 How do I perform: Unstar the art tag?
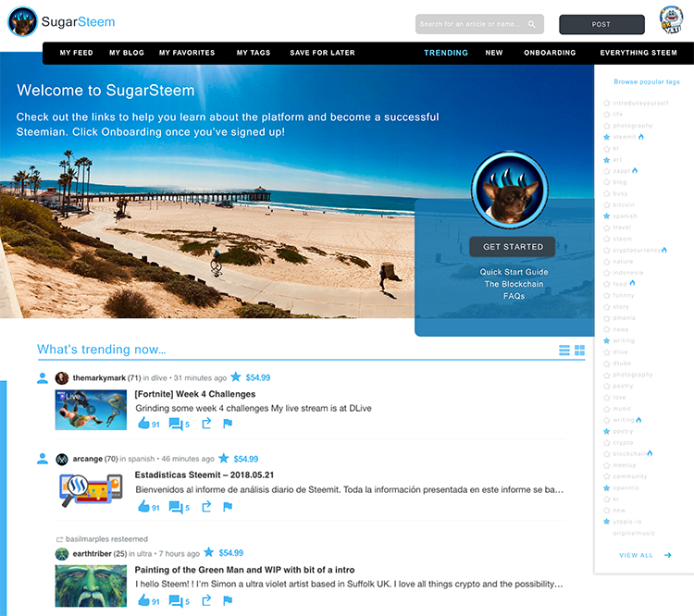coord(607,160)
